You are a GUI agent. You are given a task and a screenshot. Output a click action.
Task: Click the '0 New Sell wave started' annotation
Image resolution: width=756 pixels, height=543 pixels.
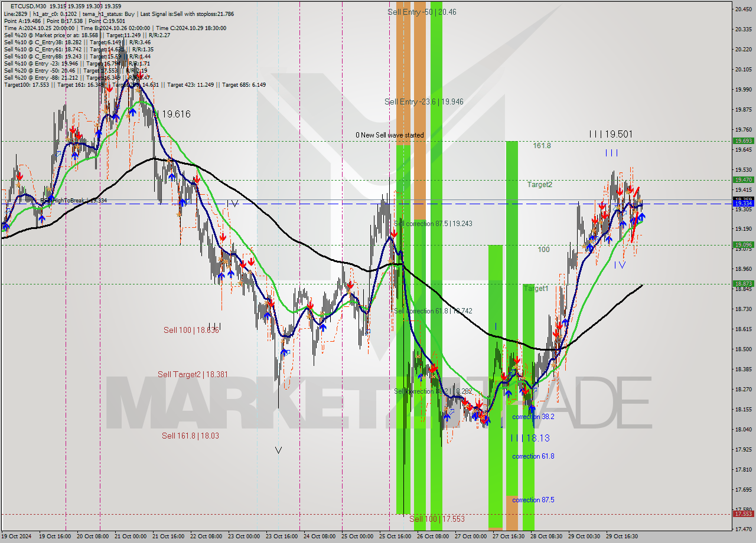(390, 135)
